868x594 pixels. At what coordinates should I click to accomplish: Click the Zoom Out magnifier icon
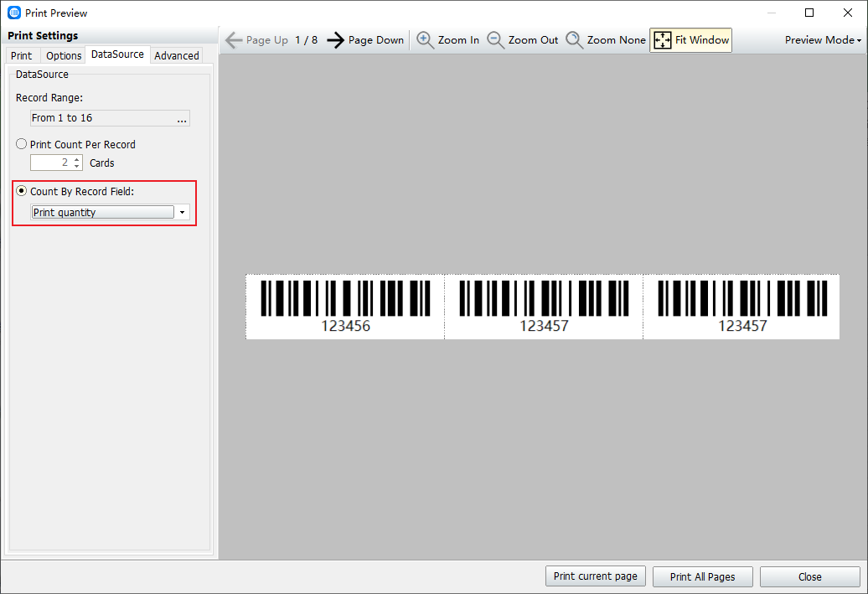(x=495, y=40)
